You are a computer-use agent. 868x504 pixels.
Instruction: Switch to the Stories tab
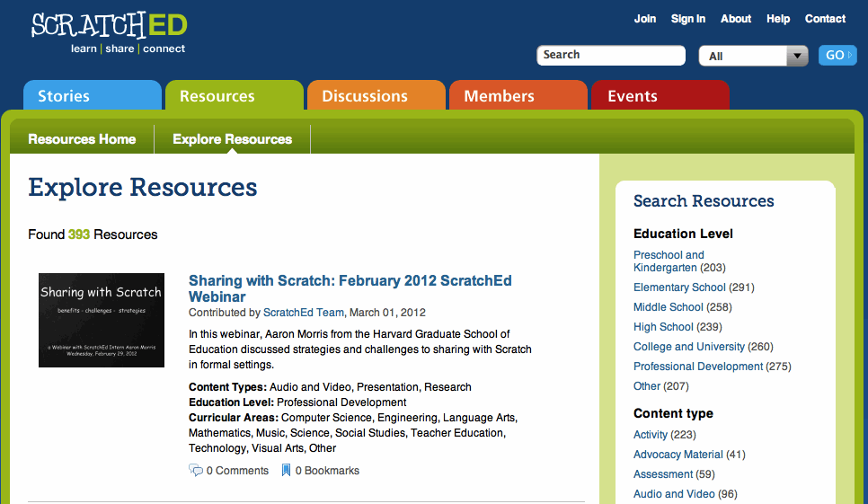(x=92, y=96)
